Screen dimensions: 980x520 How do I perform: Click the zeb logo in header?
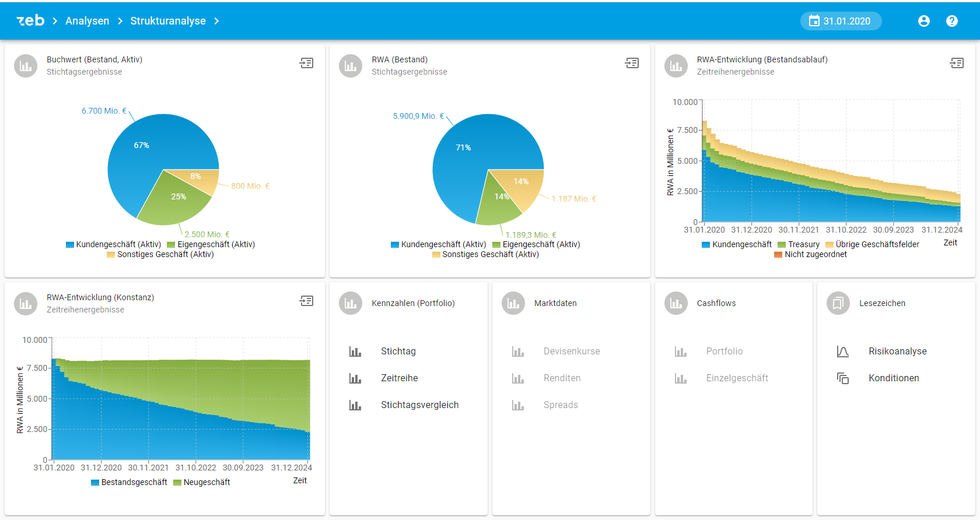coord(30,21)
